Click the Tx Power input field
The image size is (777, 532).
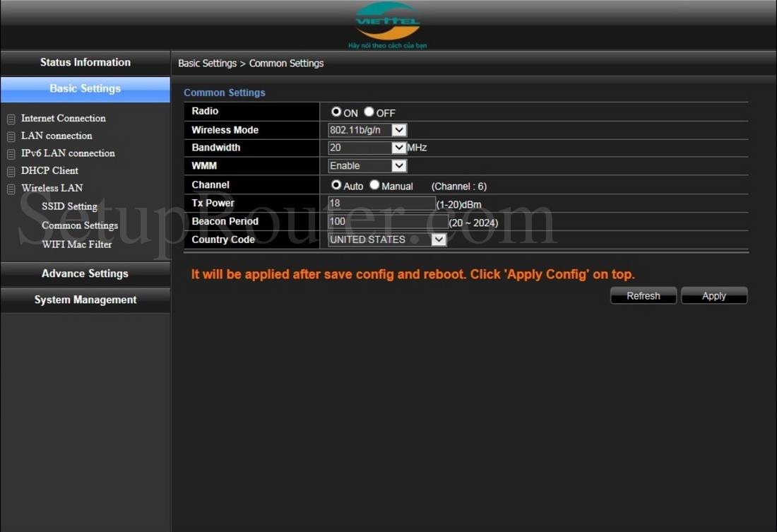[x=381, y=203]
